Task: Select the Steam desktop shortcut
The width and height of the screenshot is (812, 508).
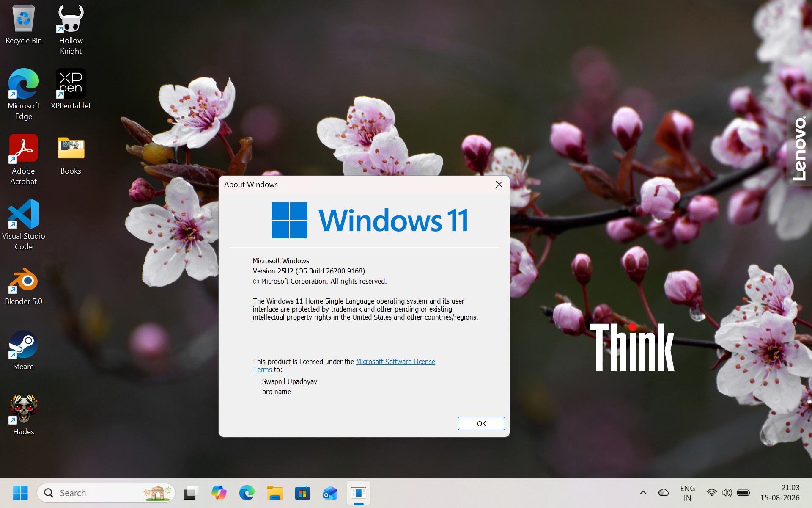Action: click(x=24, y=351)
